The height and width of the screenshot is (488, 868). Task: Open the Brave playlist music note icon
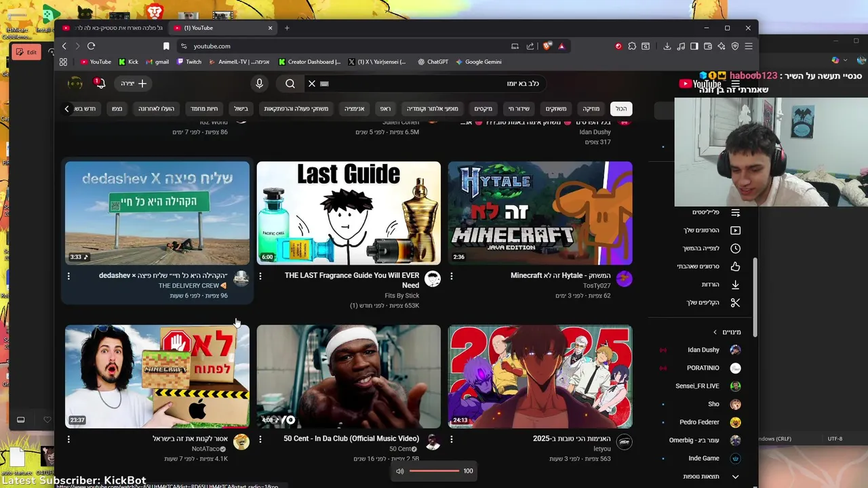point(681,46)
